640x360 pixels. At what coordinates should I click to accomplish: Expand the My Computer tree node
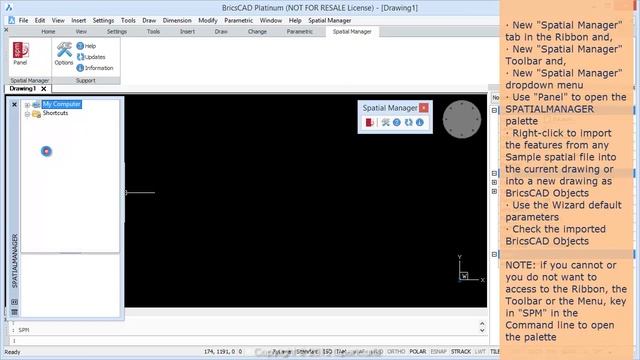(27, 105)
